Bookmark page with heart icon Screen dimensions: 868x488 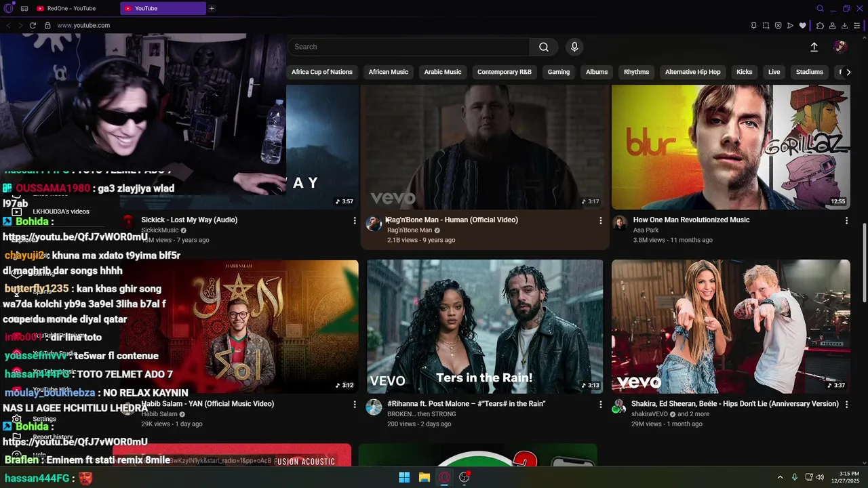(803, 26)
